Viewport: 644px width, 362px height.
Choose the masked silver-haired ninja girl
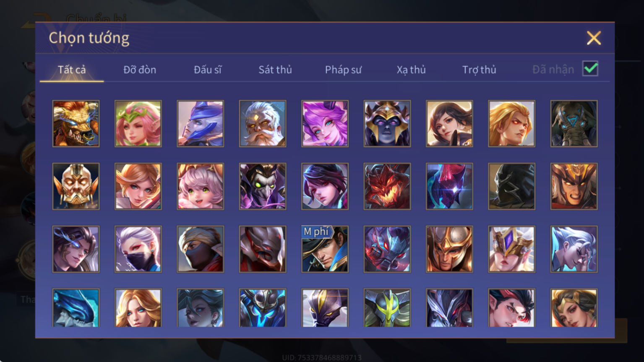click(138, 249)
